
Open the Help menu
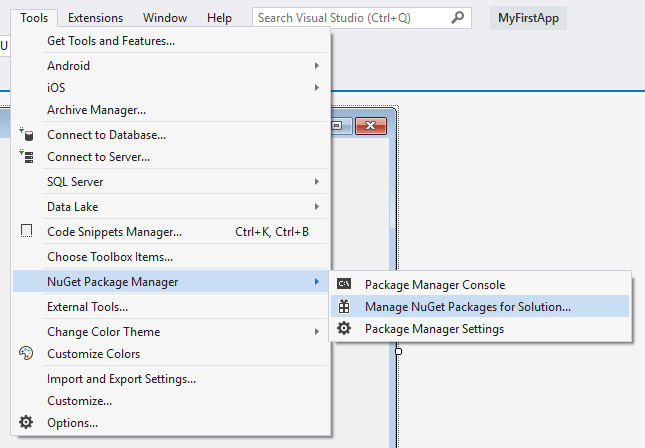(x=219, y=18)
